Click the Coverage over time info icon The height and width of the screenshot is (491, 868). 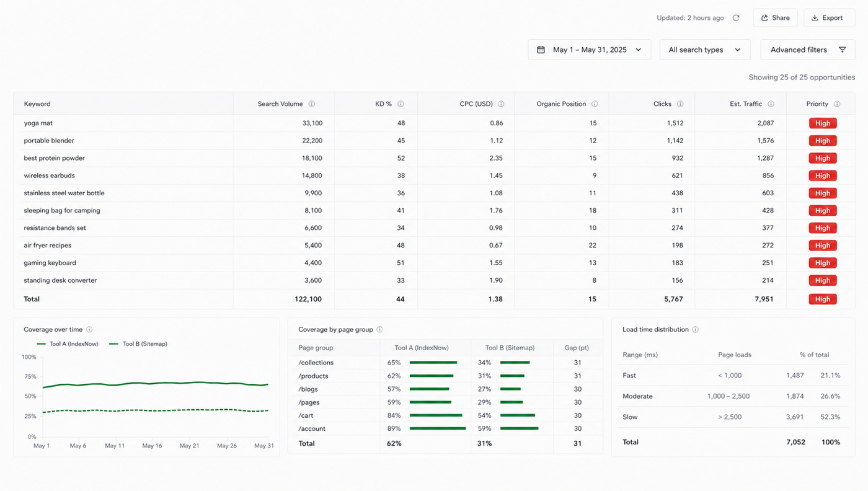tap(89, 330)
